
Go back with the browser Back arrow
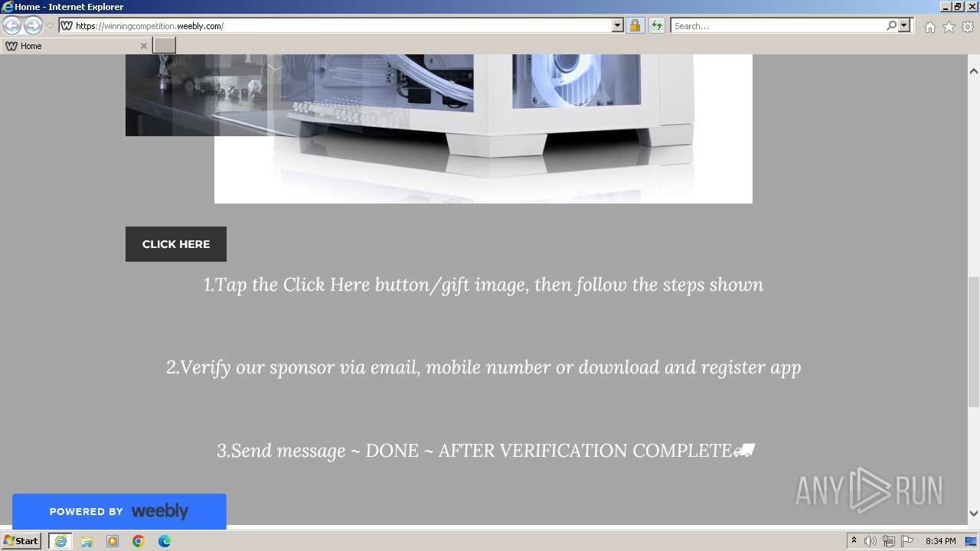coord(11,26)
